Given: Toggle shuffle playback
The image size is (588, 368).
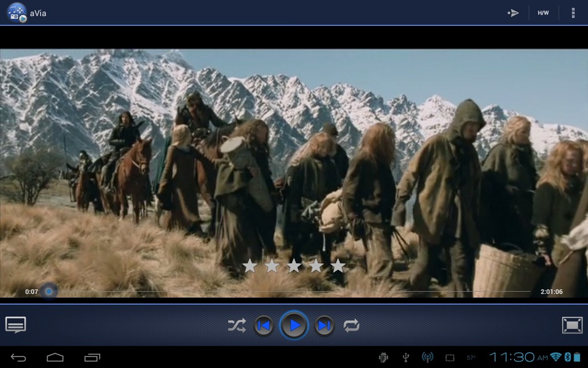Looking at the screenshot, I should [x=237, y=325].
